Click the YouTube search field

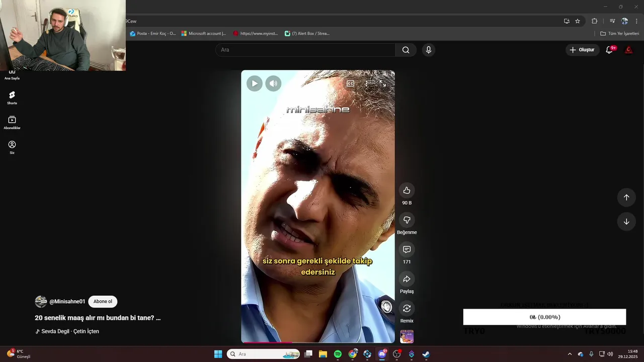coord(305,50)
